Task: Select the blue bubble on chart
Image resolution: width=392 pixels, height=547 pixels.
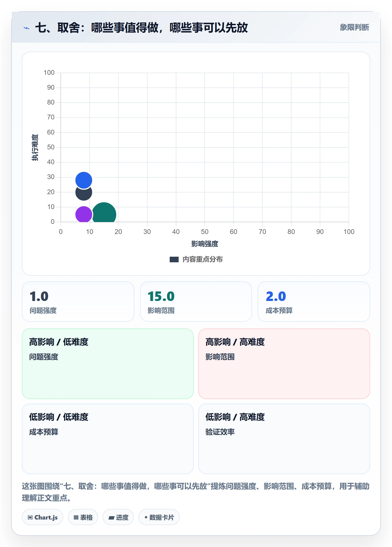Action: [x=84, y=180]
